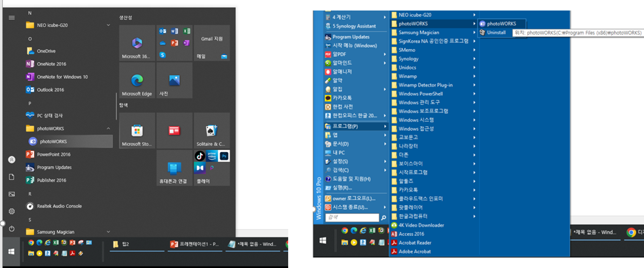Open 알PDF entry in classic menu
This screenshot has height=268, width=644.
356,54
